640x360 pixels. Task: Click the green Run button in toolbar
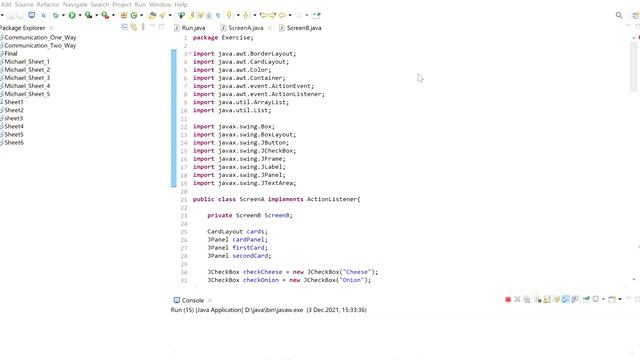(72, 15)
